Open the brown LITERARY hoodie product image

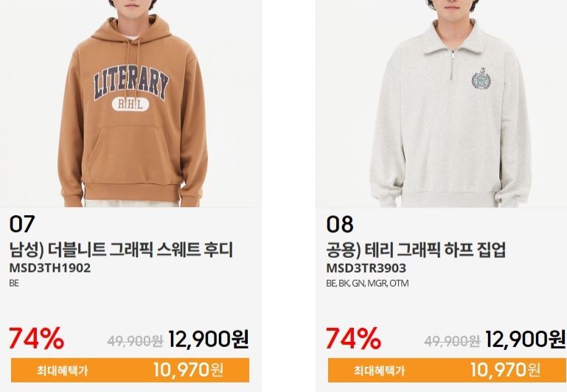coord(131,103)
